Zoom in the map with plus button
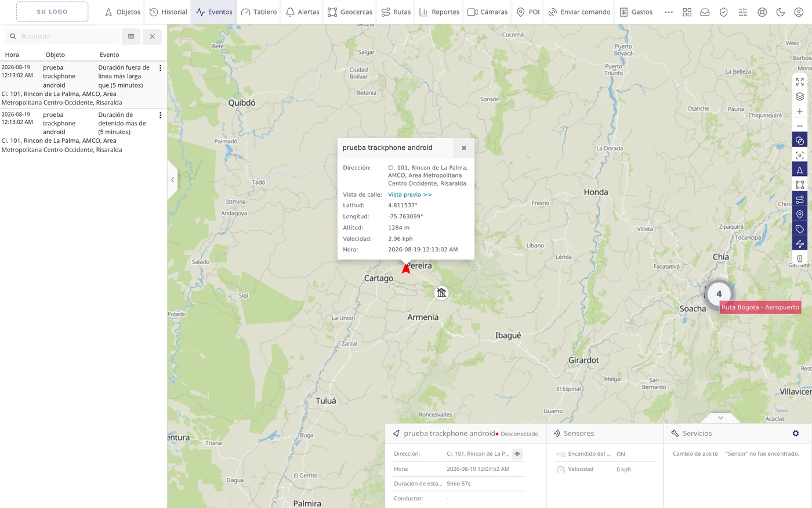This screenshot has height=508, width=812. coord(800,111)
